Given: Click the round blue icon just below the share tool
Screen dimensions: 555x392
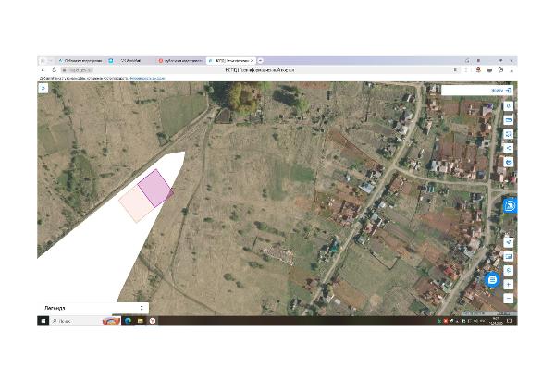Looking at the screenshot, I should [x=508, y=162].
